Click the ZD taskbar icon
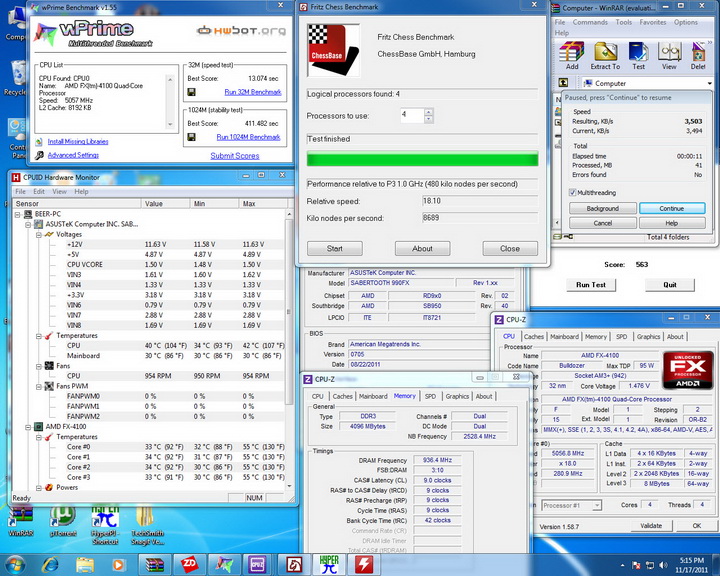Image resolution: width=720 pixels, height=576 pixels. [189, 565]
